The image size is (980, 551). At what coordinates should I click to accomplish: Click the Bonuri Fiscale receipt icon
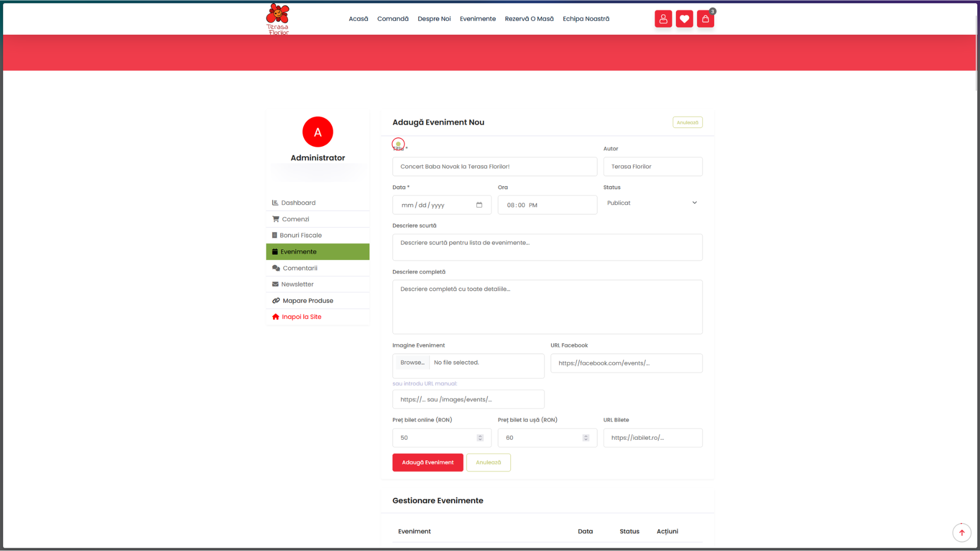coord(275,235)
